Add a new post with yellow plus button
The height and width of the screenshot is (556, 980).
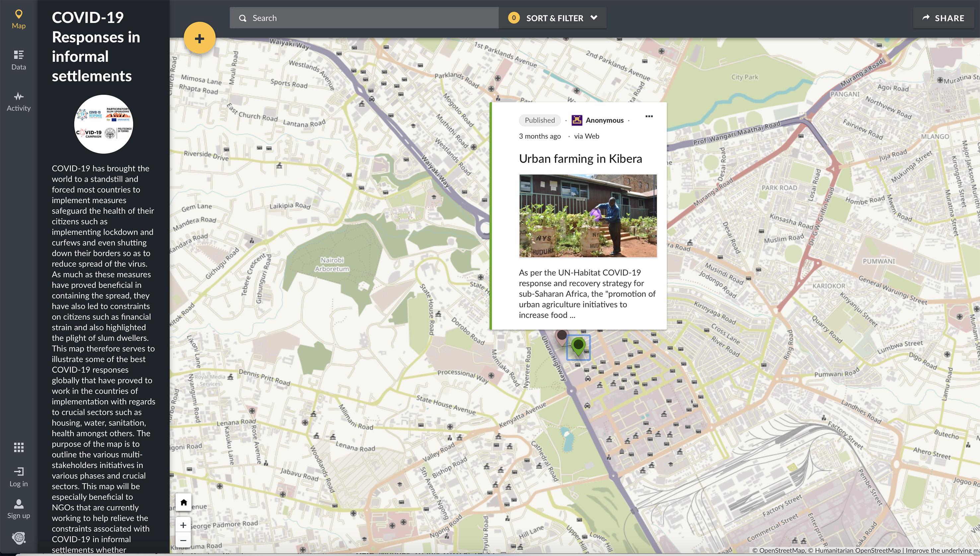pos(199,38)
